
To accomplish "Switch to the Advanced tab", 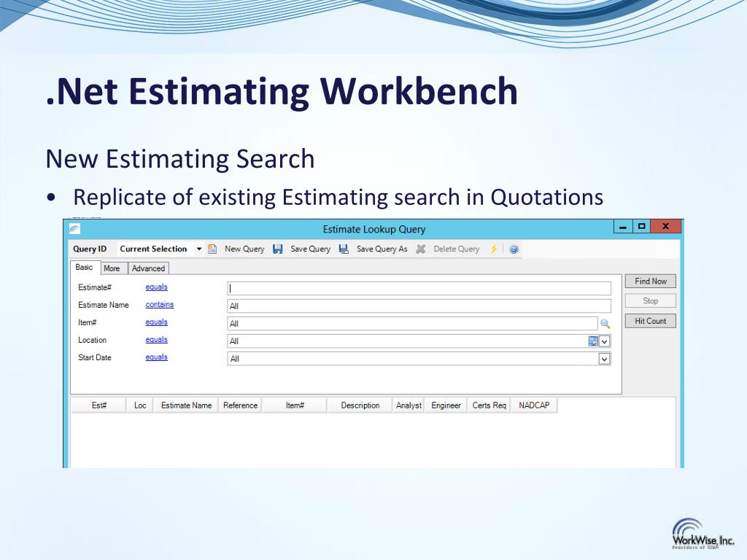I will point(148,268).
